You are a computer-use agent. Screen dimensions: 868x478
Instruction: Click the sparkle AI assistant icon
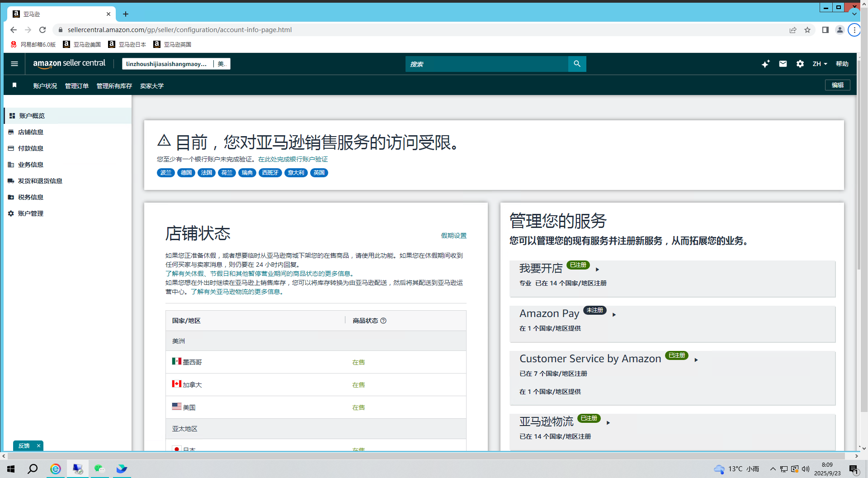coord(765,64)
